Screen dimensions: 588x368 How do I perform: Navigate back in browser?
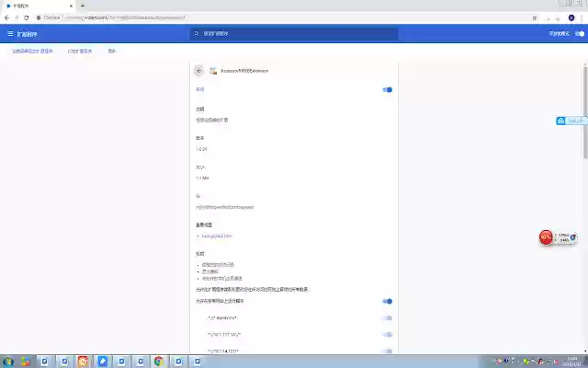tap(6, 17)
